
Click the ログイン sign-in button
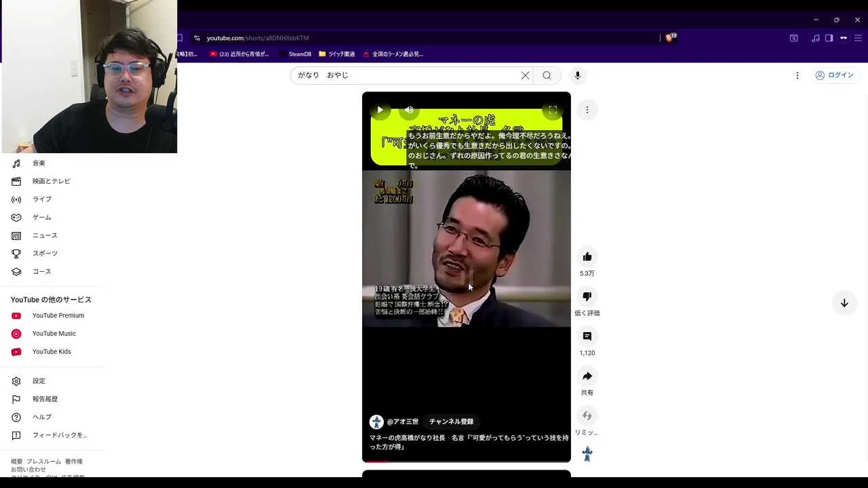[834, 75]
